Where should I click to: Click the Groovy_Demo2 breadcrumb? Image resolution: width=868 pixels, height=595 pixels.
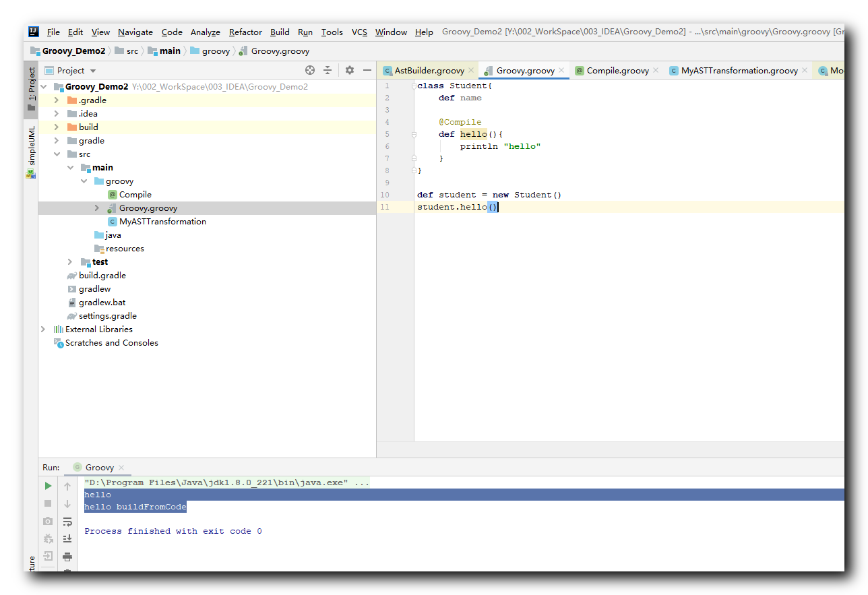[68, 51]
